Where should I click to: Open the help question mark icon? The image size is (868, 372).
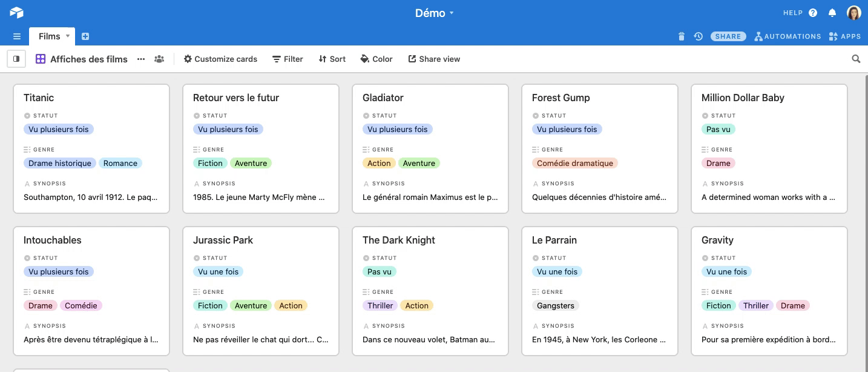pyautogui.click(x=813, y=13)
